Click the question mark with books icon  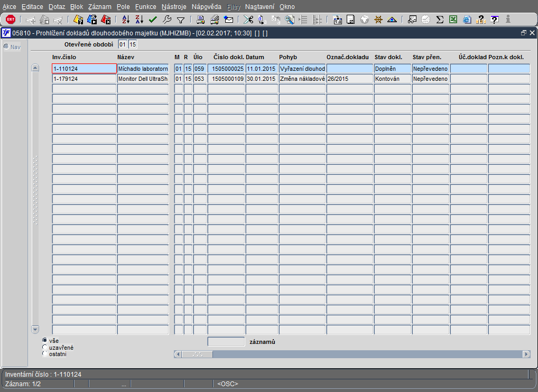pos(481,20)
